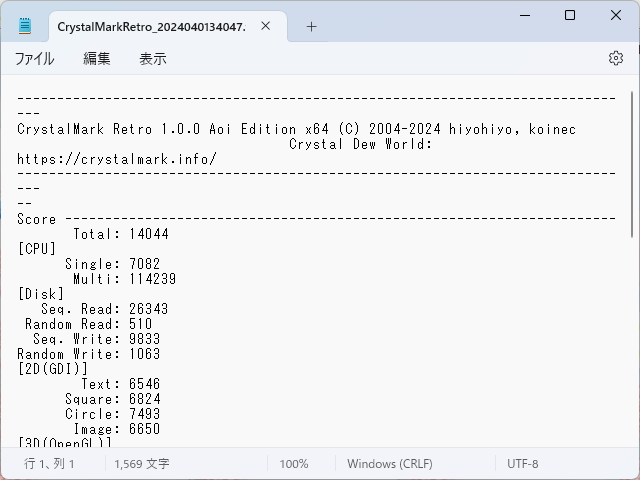The image size is (640, 480).
Task: Open the settings gear icon
Action: tap(616, 58)
